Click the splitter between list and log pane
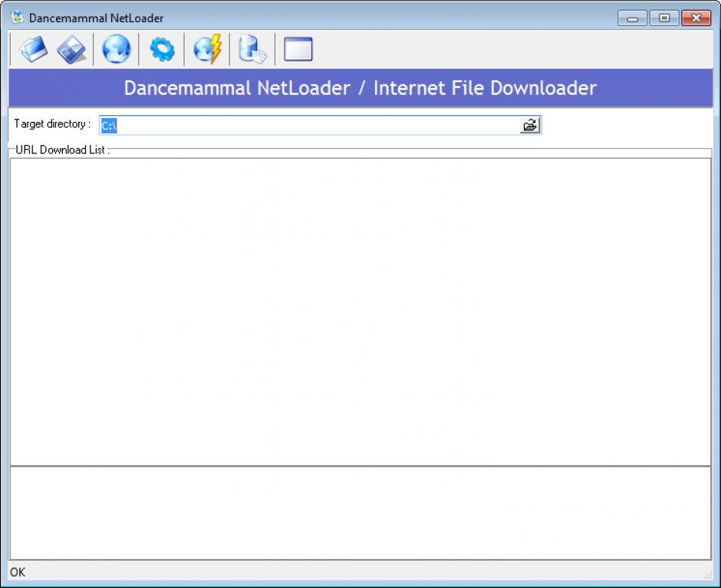The image size is (721, 588). tap(360, 465)
